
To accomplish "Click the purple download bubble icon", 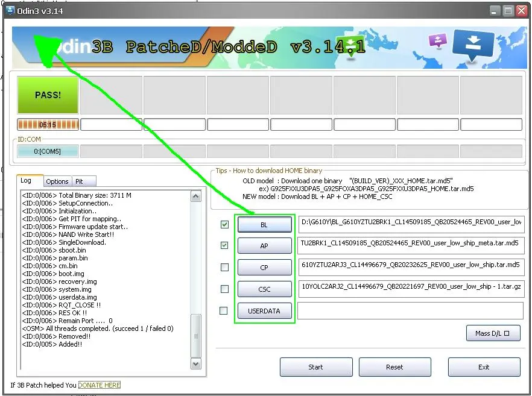I will click(x=438, y=41).
